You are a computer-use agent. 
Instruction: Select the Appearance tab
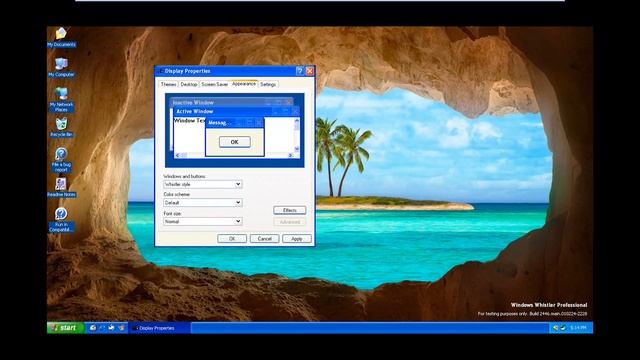coord(244,84)
